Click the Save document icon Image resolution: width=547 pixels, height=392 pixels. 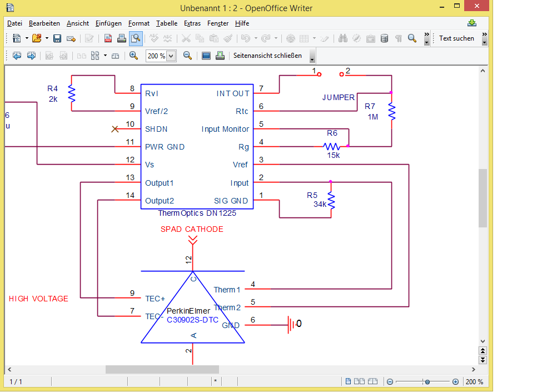tap(57, 38)
